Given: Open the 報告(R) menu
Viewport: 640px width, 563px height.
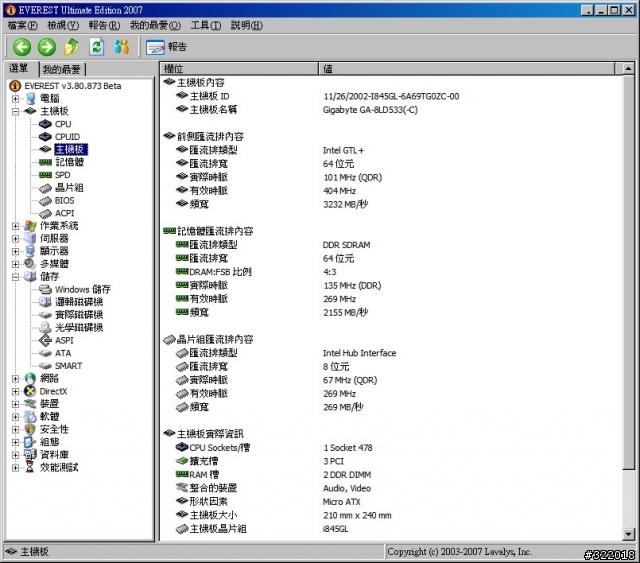Looking at the screenshot, I should click(104, 25).
